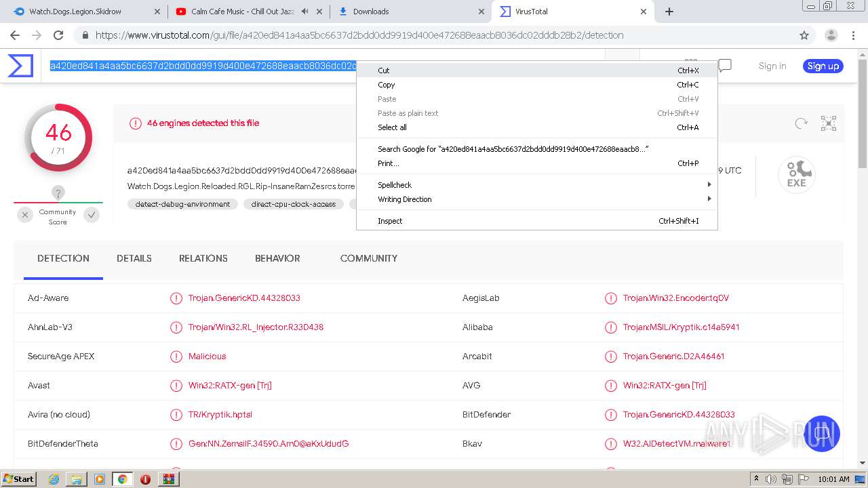
Task: Click the Chrome taskbar icon
Action: coord(123,479)
